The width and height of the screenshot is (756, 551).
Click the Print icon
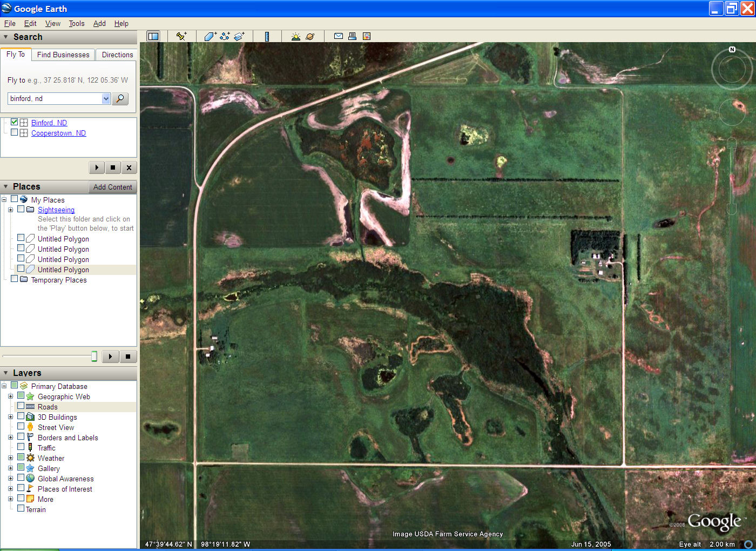[x=352, y=36]
